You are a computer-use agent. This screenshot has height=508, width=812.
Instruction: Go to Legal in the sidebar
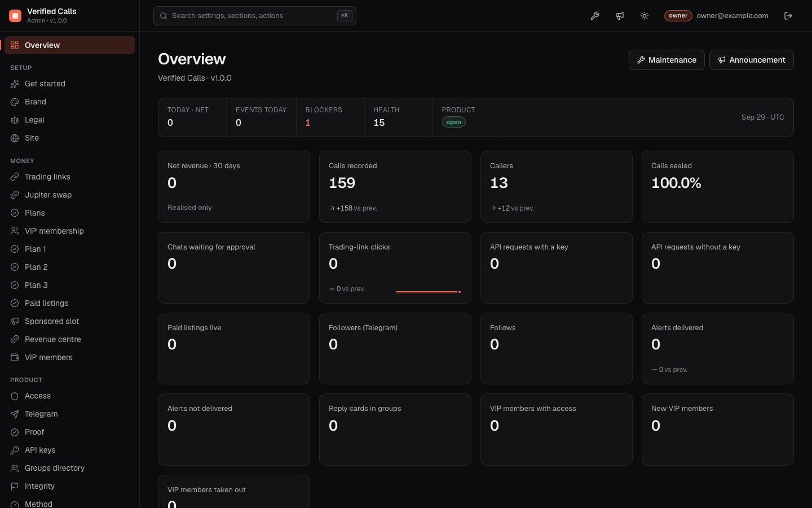(69, 120)
